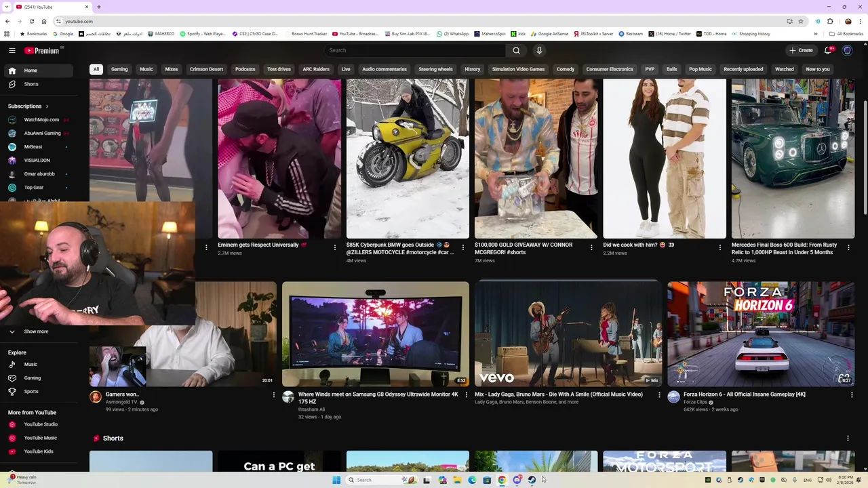
Task: Play the yellow BMW motorcycle short thumbnail
Action: coord(408,159)
